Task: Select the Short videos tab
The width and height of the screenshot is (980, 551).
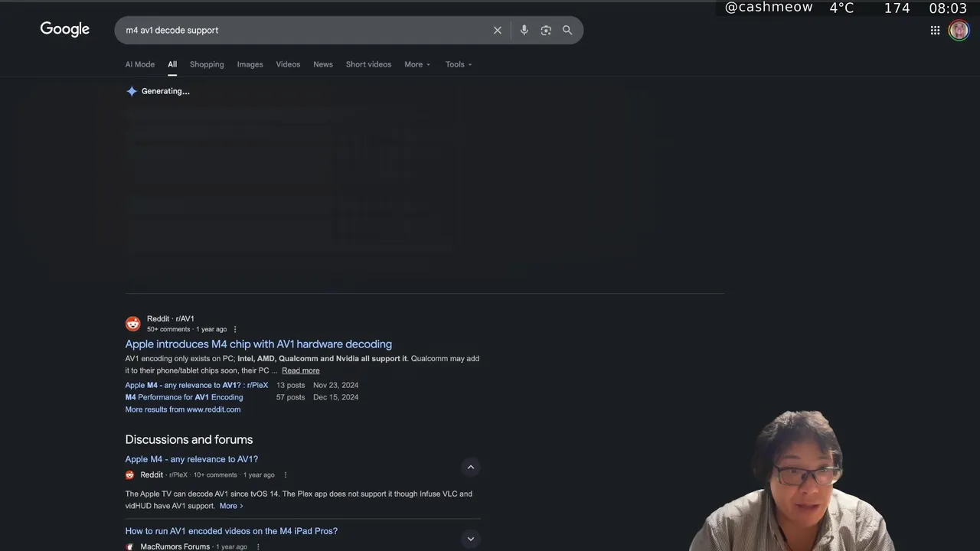Action: click(x=368, y=64)
